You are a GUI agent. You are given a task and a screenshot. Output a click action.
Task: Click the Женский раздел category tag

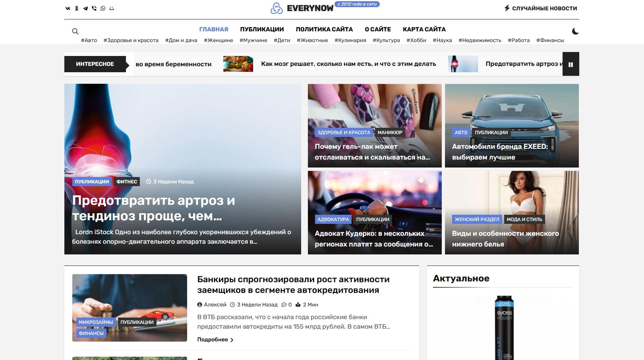point(477,219)
